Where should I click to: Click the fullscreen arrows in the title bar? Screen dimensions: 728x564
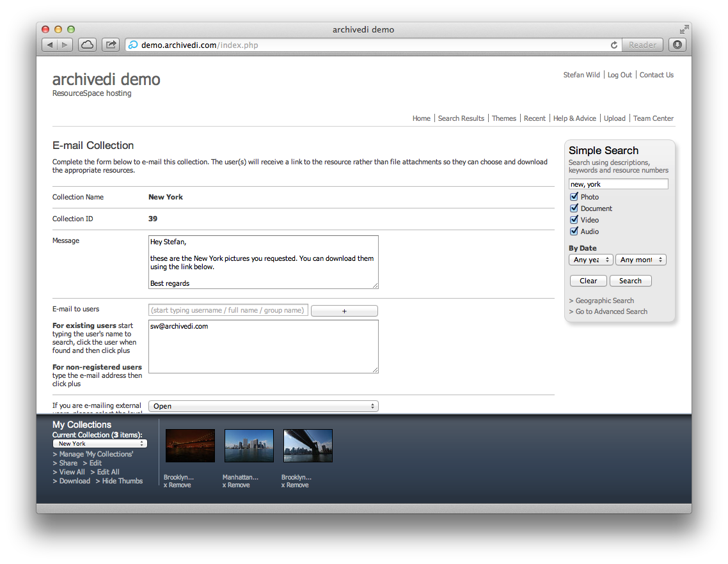[x=683, y=29]
